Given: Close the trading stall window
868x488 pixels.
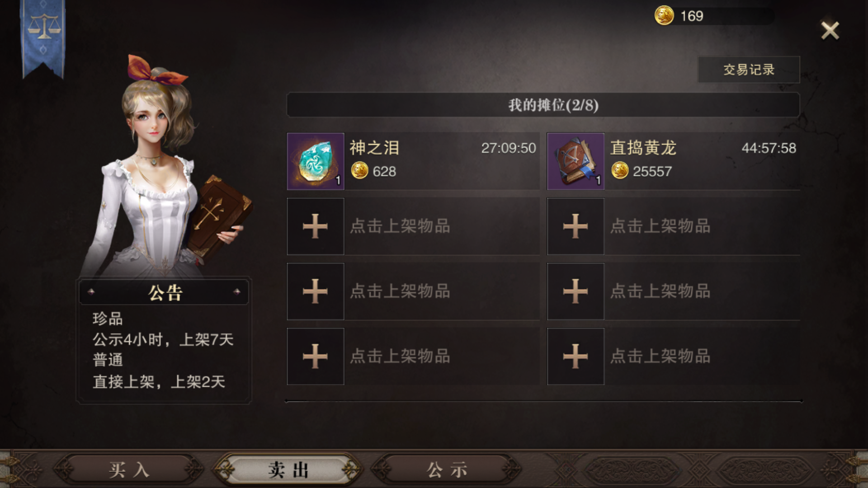Looking at the screenshot, I should (830, 31).
